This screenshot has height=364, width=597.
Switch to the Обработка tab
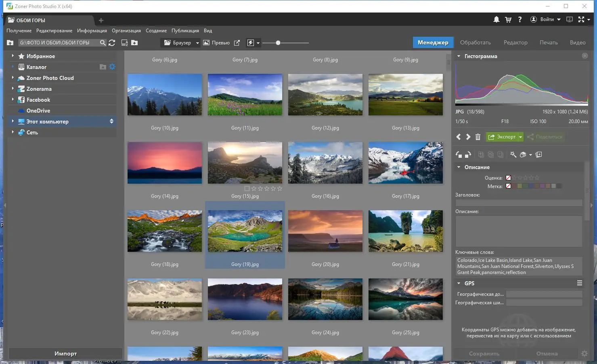pyautogui.click(x=476, y=42)
